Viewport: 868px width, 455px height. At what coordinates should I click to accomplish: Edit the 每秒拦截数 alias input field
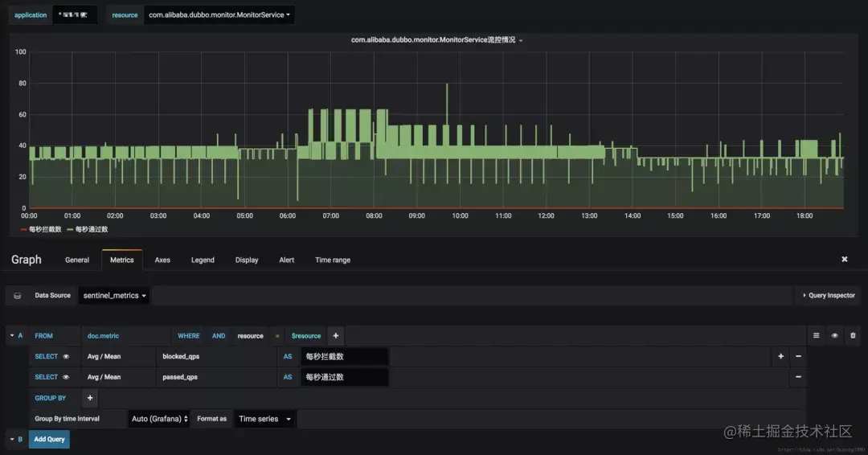click(344, 356)
